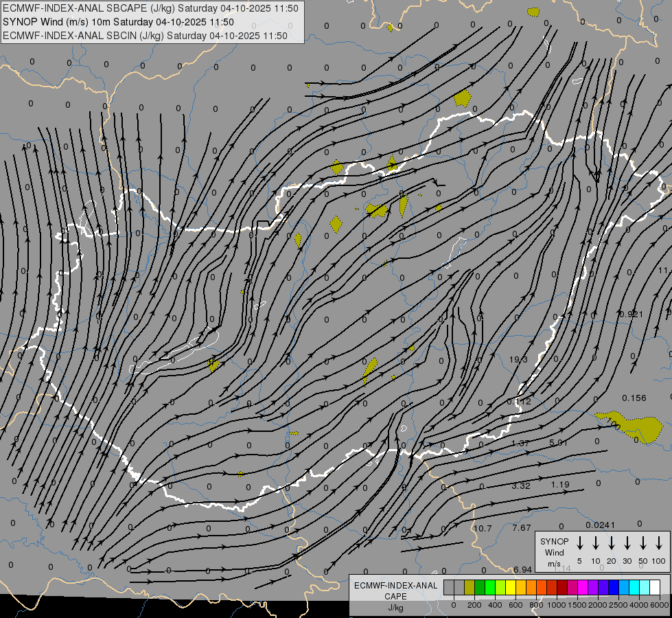Screen dimensions: 672x618
Task: Click the m/s unit in wind legend
Action: [554, 564]
